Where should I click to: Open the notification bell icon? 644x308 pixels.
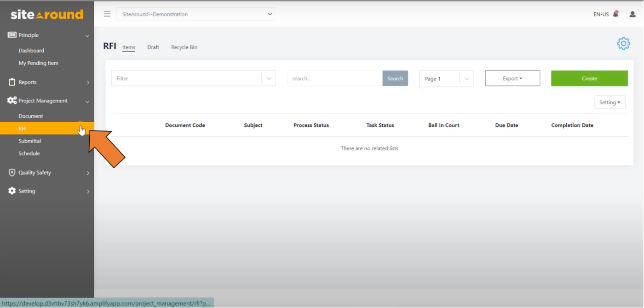point(616,14)
